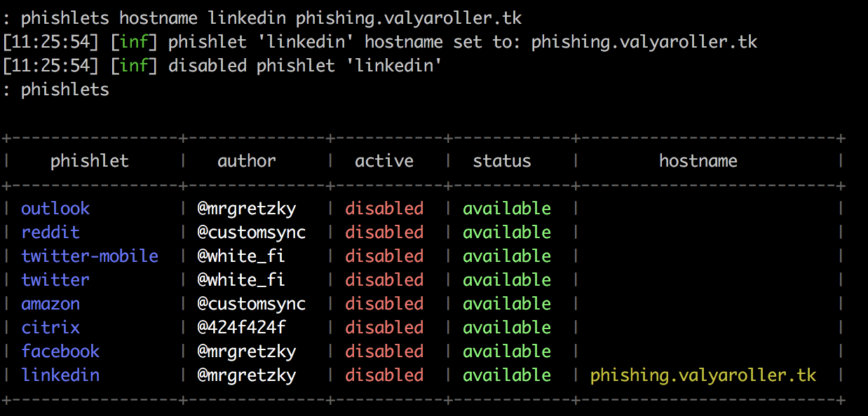Click the phishlet column header

[x=90, y=161]
